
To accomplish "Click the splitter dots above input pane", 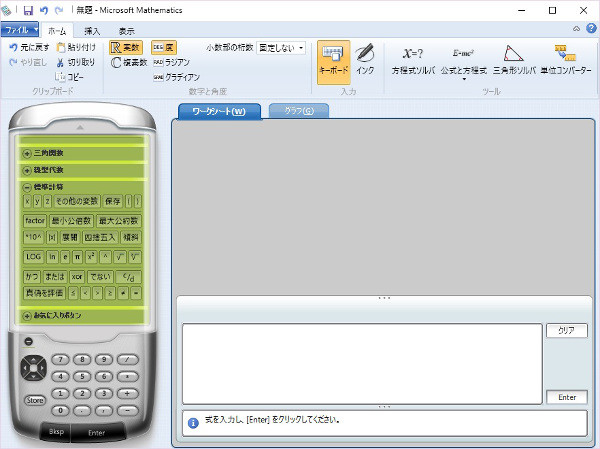I will (384, 298).
